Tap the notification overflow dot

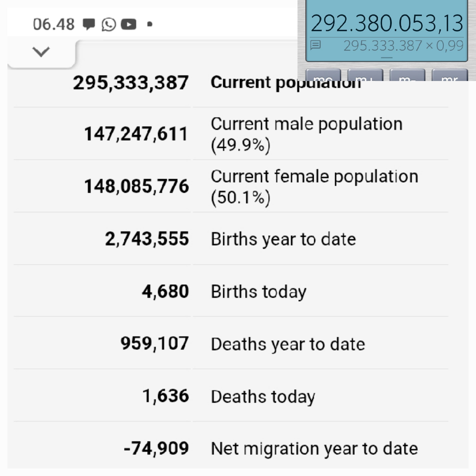(x=150, y=24)
